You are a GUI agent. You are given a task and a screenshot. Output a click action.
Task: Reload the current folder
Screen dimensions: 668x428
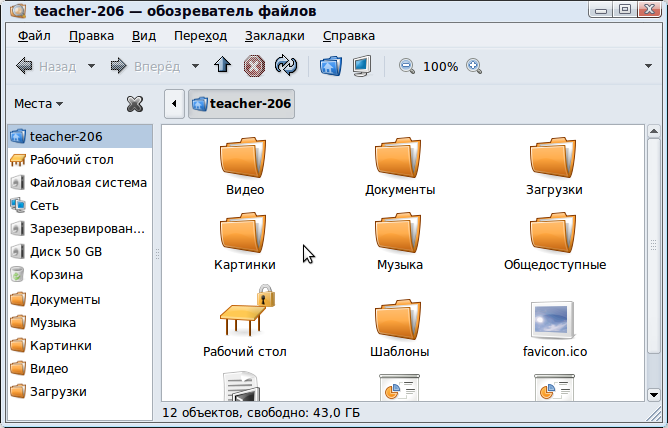point(286,66)
